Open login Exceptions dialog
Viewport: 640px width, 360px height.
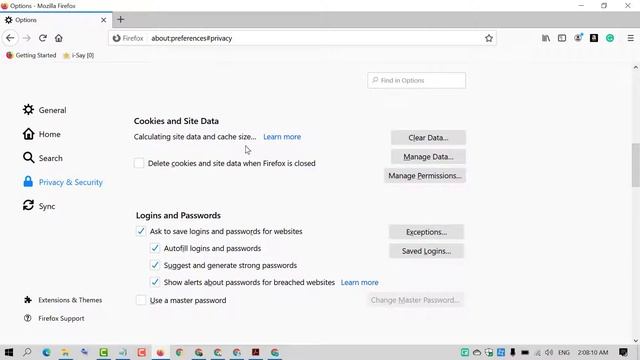[x=426, y=232]
